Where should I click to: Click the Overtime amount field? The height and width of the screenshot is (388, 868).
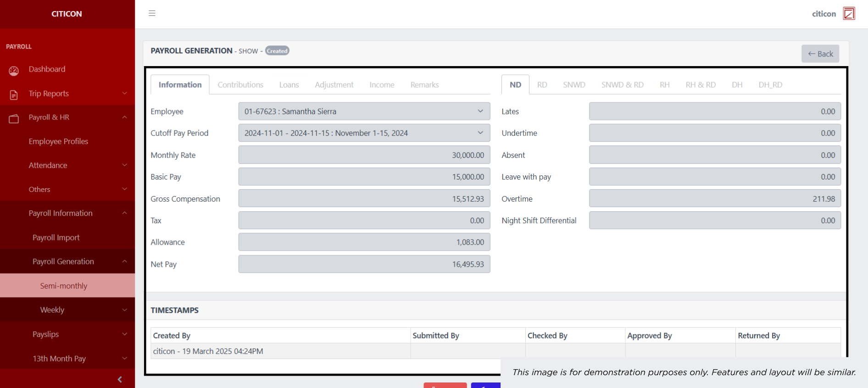pyautogui.click(x=715, y=199)
